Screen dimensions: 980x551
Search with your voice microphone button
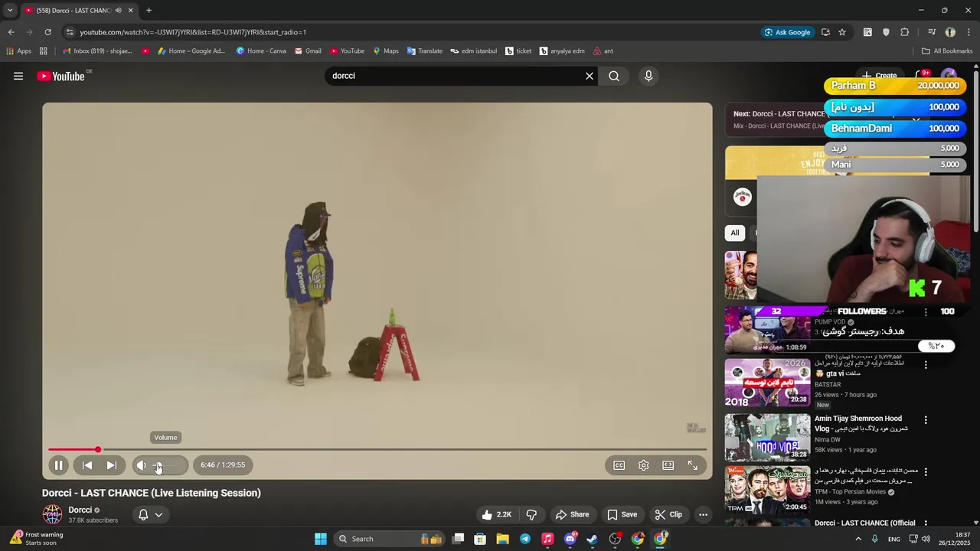click(648, 76)
